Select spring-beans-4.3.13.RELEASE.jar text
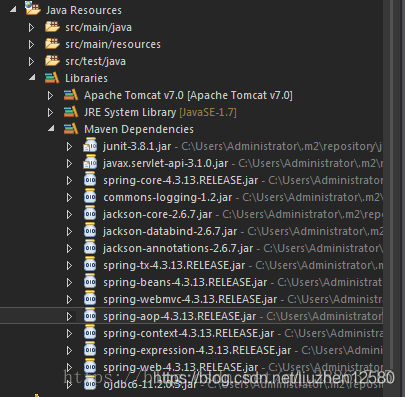This screenshot has height=397, width=405. coord(185,282)
